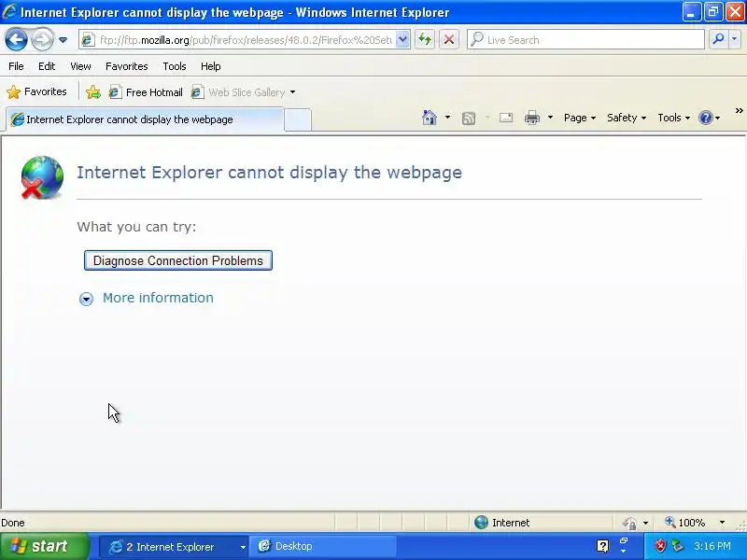Viewport: 747px width, 560px height.
Task: Go back using the Back arrow button
Action: tap(16, 39)
